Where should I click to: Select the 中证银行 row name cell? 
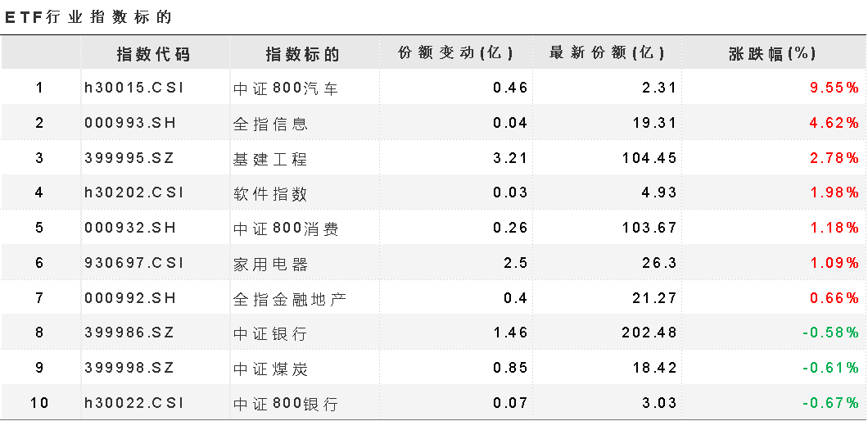[270, 333]
